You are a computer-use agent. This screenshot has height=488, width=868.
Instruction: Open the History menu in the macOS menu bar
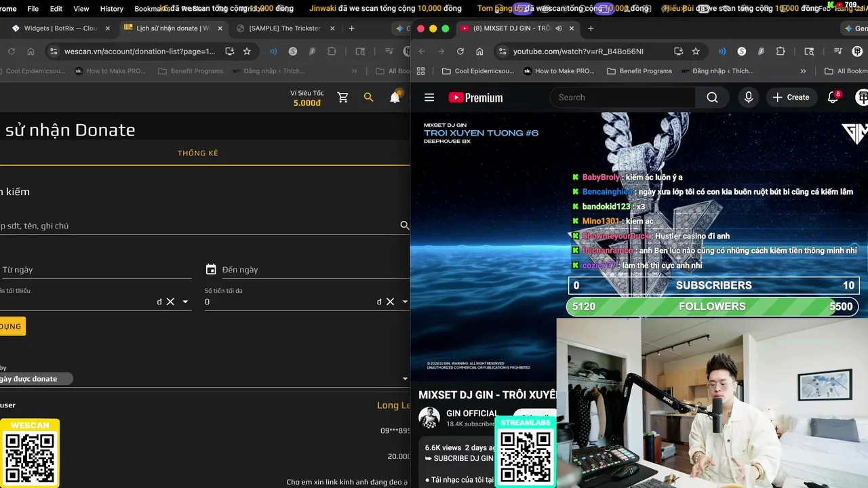click(111, 9)
